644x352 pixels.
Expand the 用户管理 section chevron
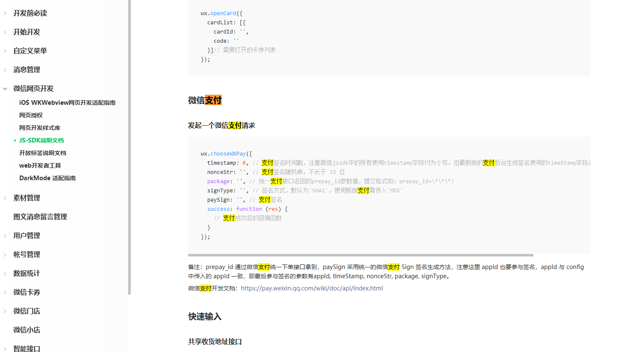[5, 236]
